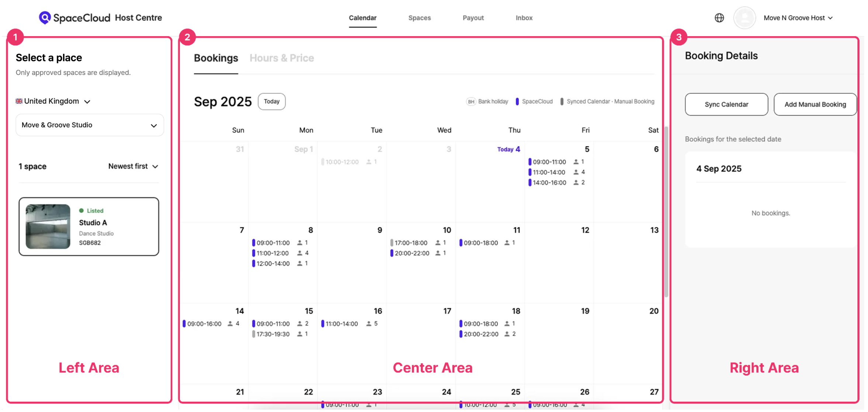868x412 pixels.
Task: Open Move N Groove Host account menu
Action: click(x=798, y=18)
